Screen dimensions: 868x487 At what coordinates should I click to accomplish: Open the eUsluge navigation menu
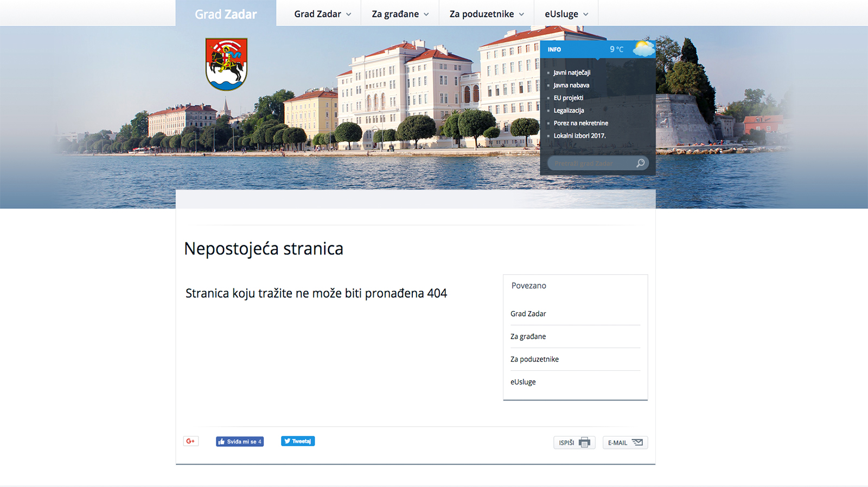(566, 14)
